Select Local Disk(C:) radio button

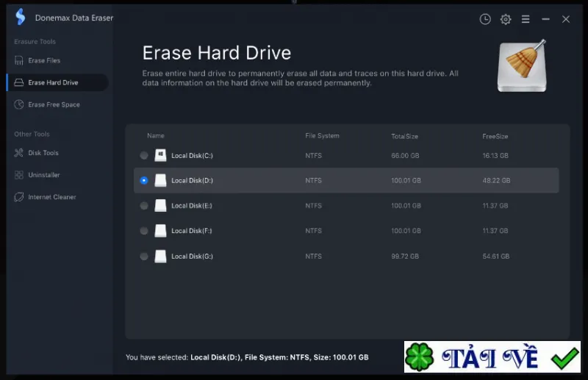click(x=144, y=155)
